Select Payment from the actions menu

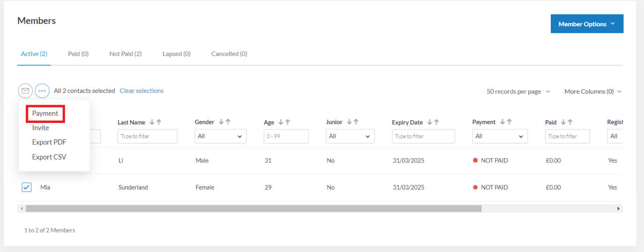point(45,114)
